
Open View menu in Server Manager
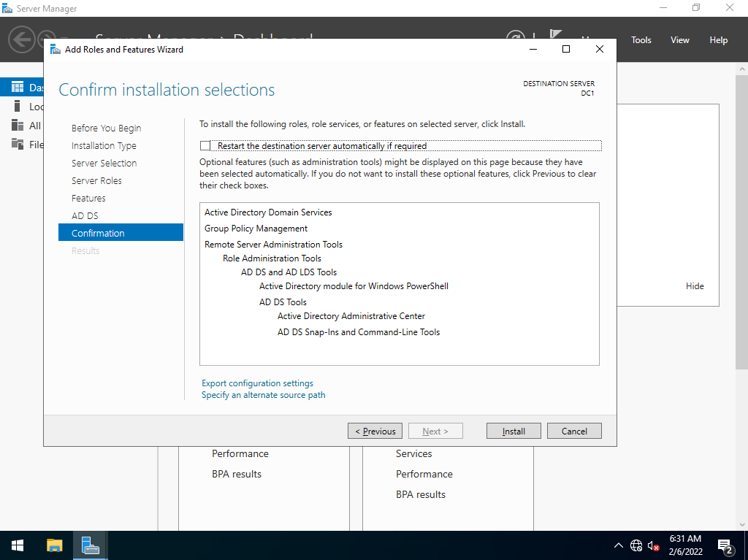pyautogui.click(x=680, y=40)
